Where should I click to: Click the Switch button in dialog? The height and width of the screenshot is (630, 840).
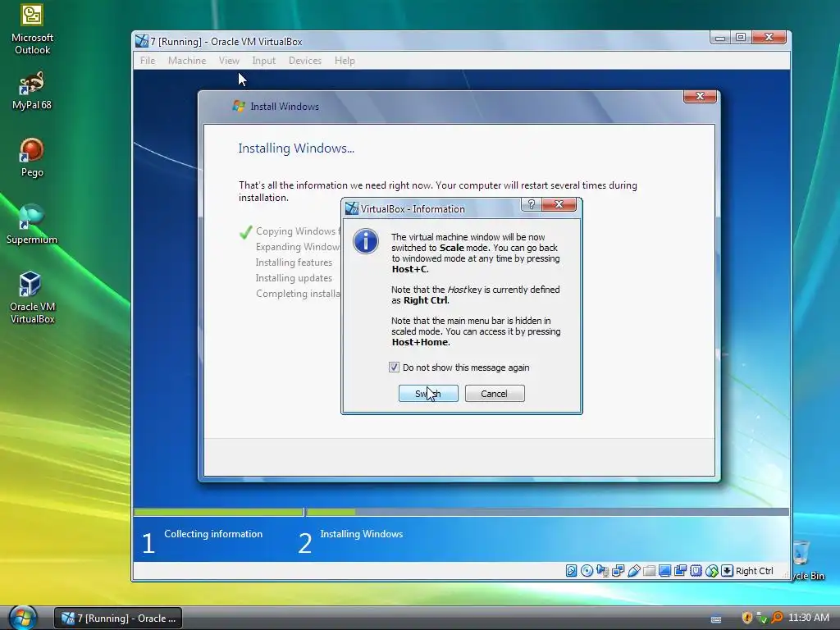[428, 394]
